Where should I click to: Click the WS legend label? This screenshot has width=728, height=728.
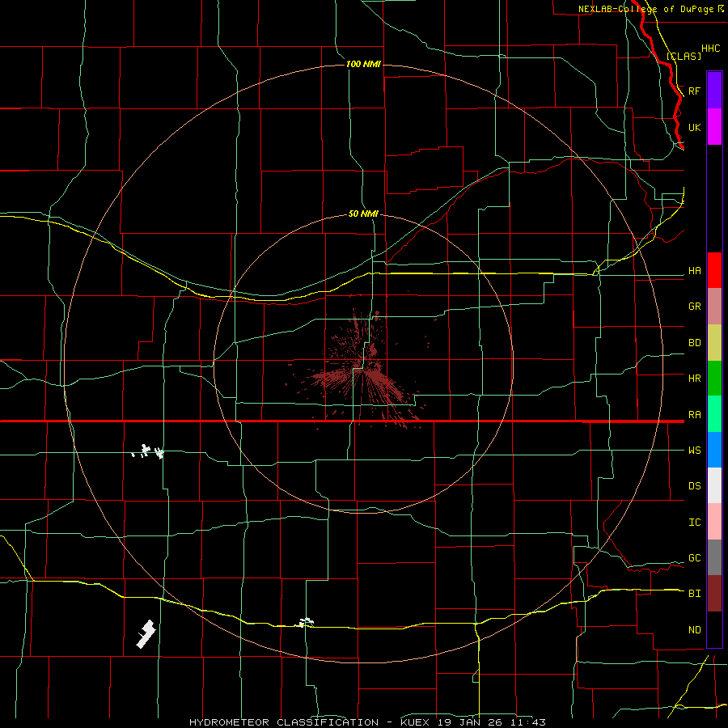click(694, 451)
